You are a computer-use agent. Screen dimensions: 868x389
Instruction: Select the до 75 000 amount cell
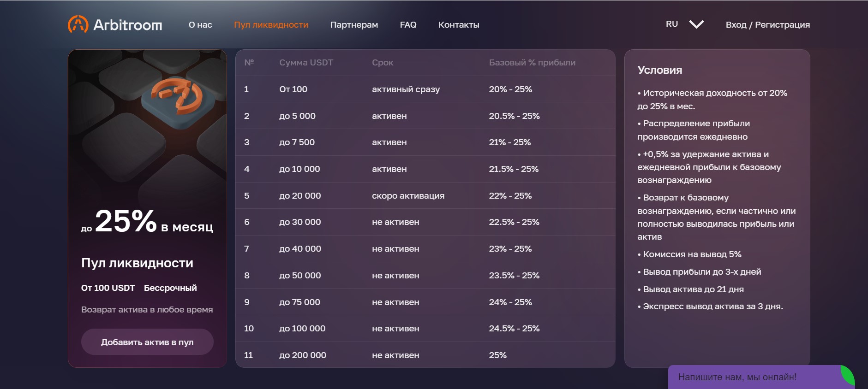coord(299,302)
